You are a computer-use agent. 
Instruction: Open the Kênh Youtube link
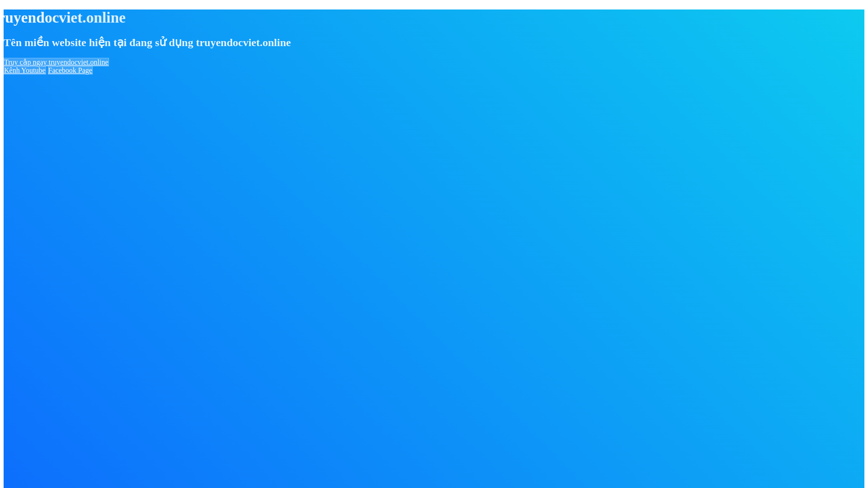[x=25, y=70]
